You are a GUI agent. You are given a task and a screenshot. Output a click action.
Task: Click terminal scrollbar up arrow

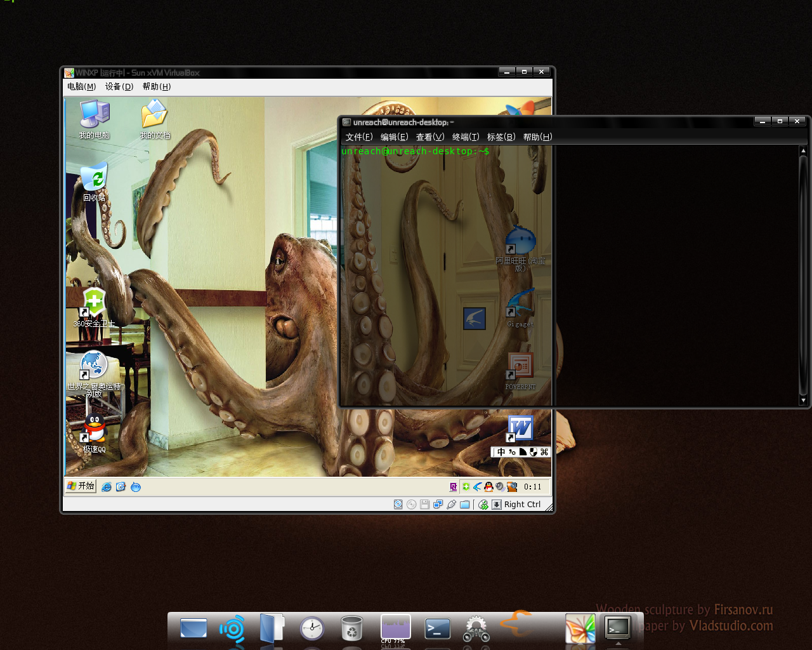coord(803,150)
